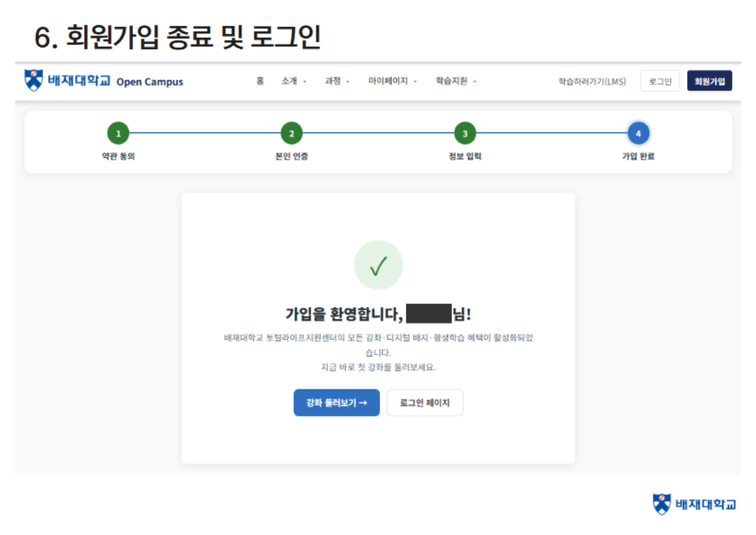Click the 정보 입력 step label
The image size is (756, 535).
click(x=465, y=157)
